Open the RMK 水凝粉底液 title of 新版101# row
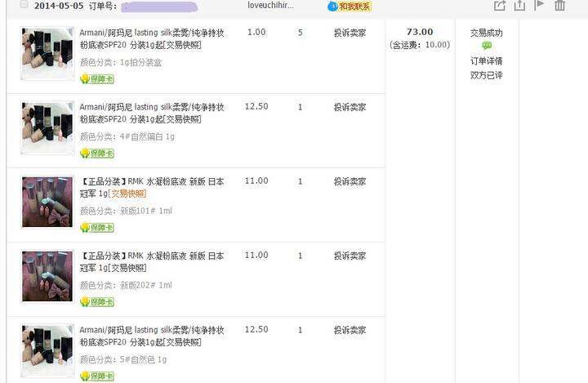588x383 pixels. pyautogui.click(x=152, y=188)
